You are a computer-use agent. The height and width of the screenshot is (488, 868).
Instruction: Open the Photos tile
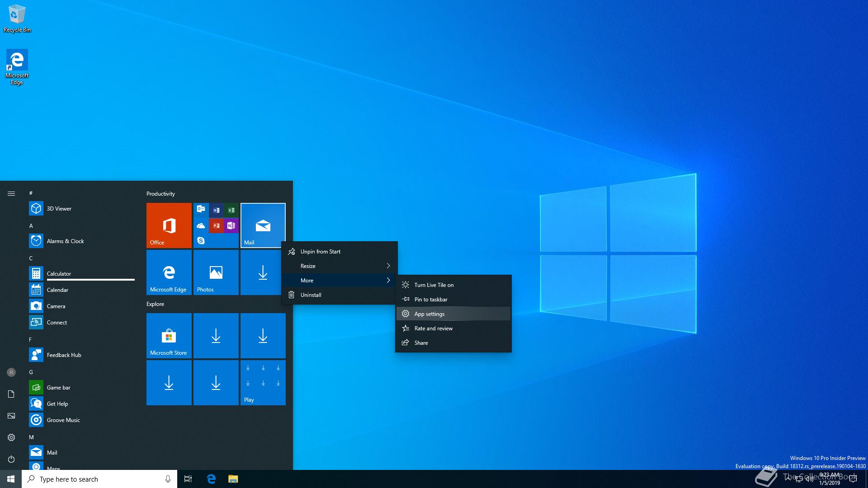coord(216,272)
